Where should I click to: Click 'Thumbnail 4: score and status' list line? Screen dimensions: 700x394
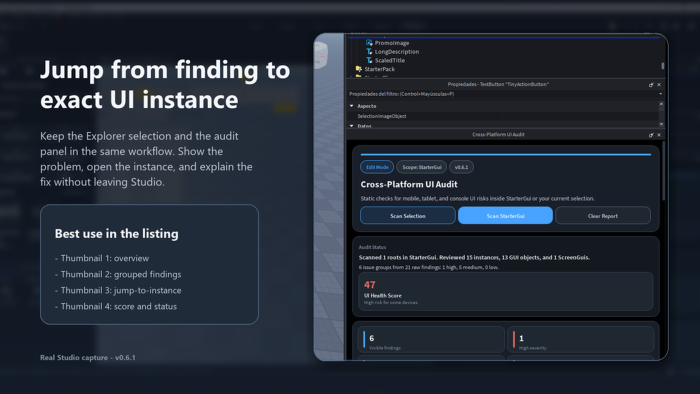(x=116, y=307)
